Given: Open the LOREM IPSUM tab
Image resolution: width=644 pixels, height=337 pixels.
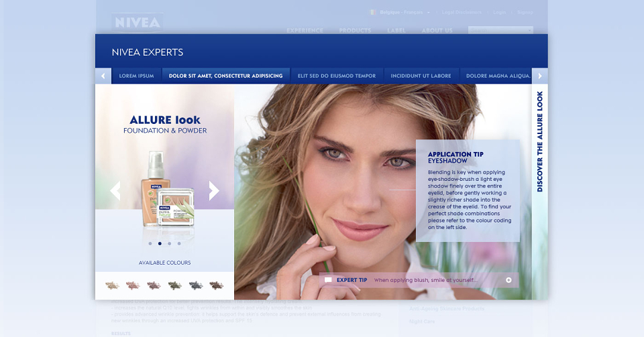Looking at the screenshot, I should (x=136, y=76).
